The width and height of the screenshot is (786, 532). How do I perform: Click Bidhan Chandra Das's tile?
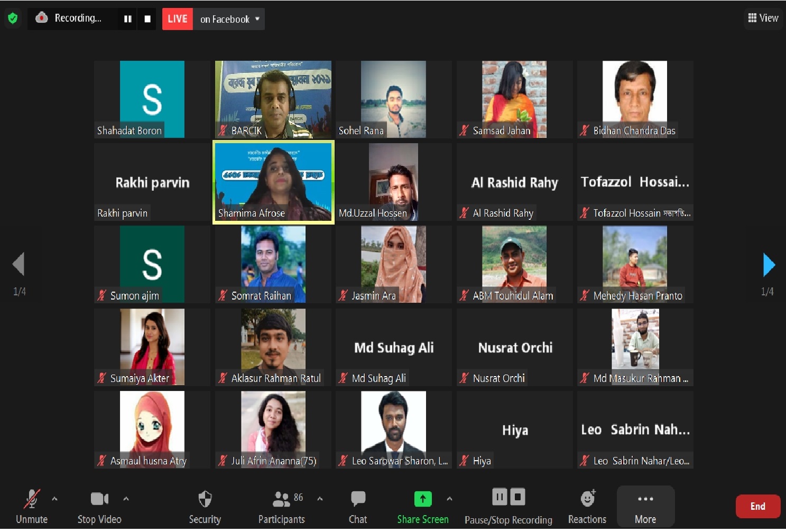click(635, 99)
